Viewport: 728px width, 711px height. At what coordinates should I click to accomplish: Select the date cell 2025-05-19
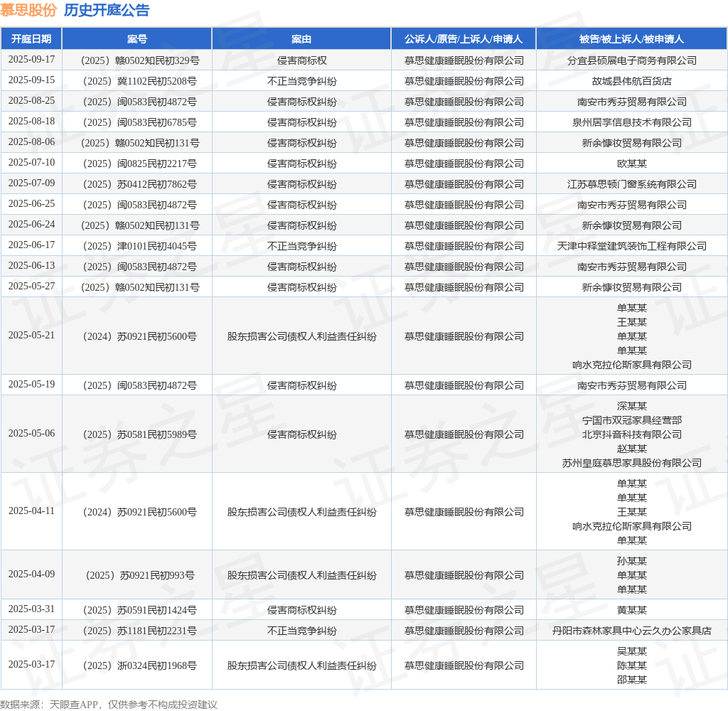coord(31,385)
